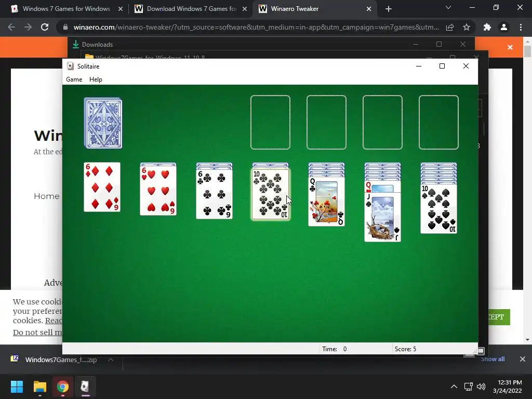Open Chrome extensions puzzle icon
The image size is (532, 399).
(487, 27)
